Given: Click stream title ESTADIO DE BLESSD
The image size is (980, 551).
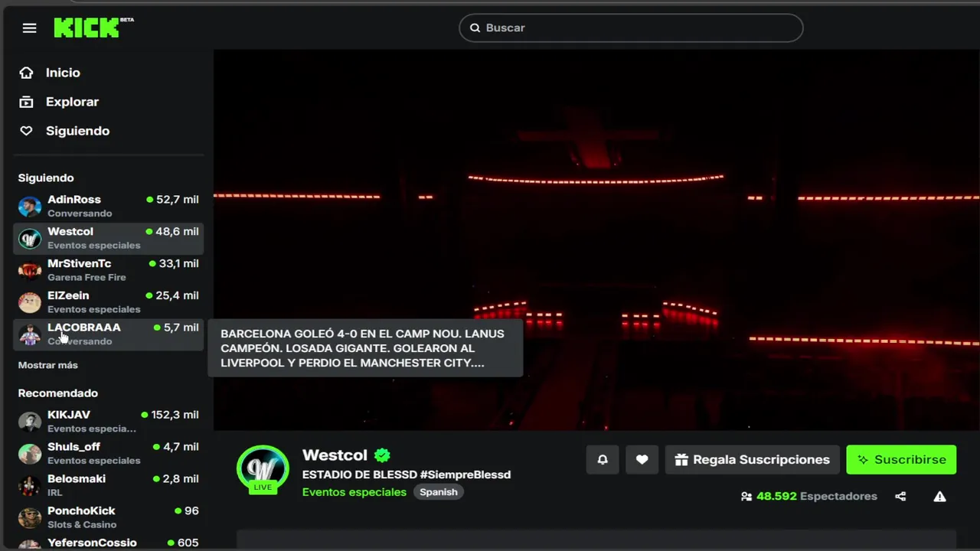Looking at the screenshot, I should pos(407,474).
